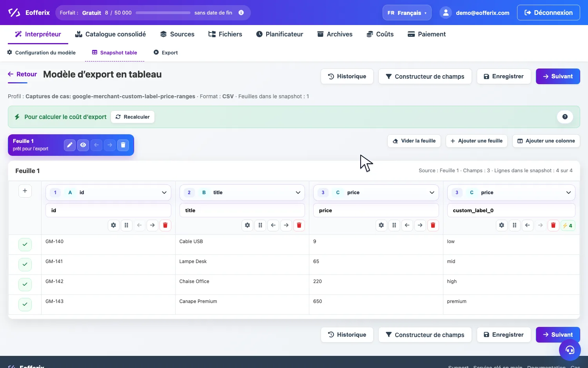Open settings gear for custom_label_0 column
The image size is (588, 368).
[x=501, y=225]
